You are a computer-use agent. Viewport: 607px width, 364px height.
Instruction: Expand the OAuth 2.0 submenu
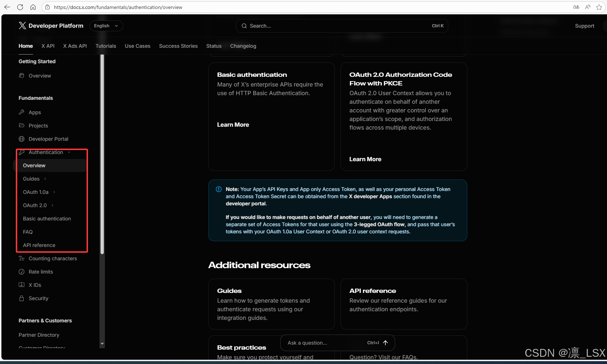click(52, 205)
